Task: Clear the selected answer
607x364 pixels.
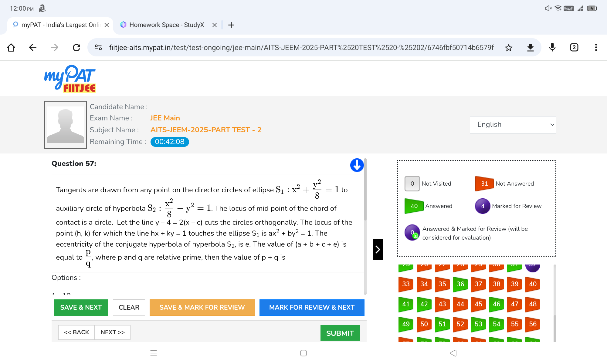Action: coord(129,307)
